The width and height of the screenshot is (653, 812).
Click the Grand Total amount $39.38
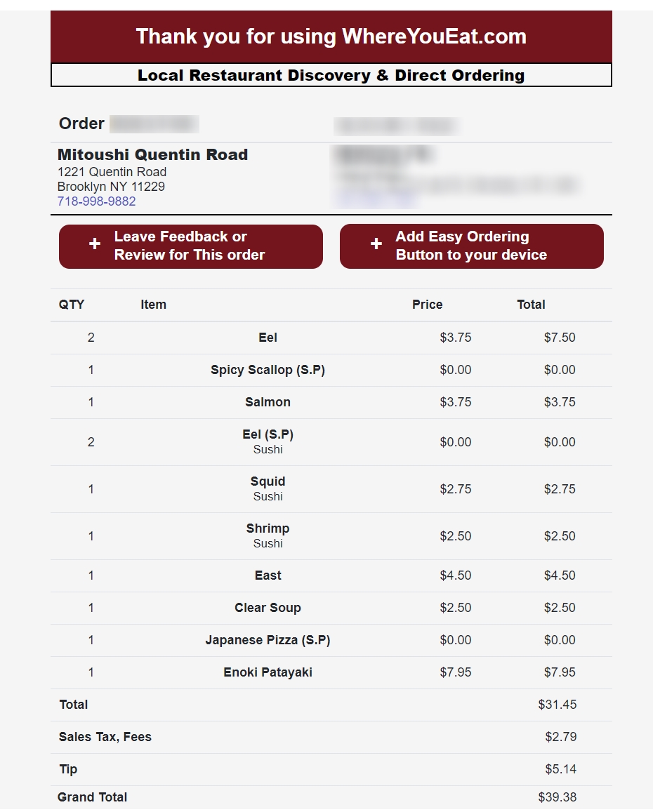click(557, 797)
